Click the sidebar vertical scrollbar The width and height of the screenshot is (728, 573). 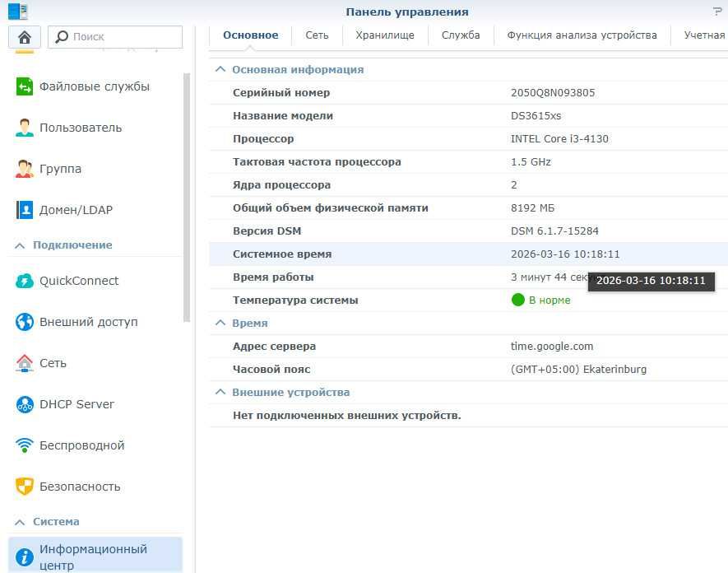[x=187, y=198]
